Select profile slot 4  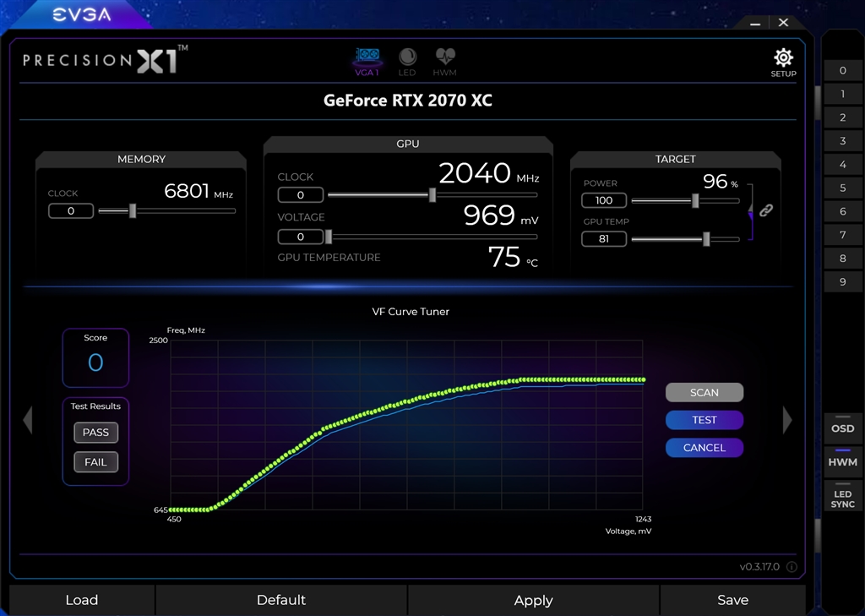[x=842, y=164]
